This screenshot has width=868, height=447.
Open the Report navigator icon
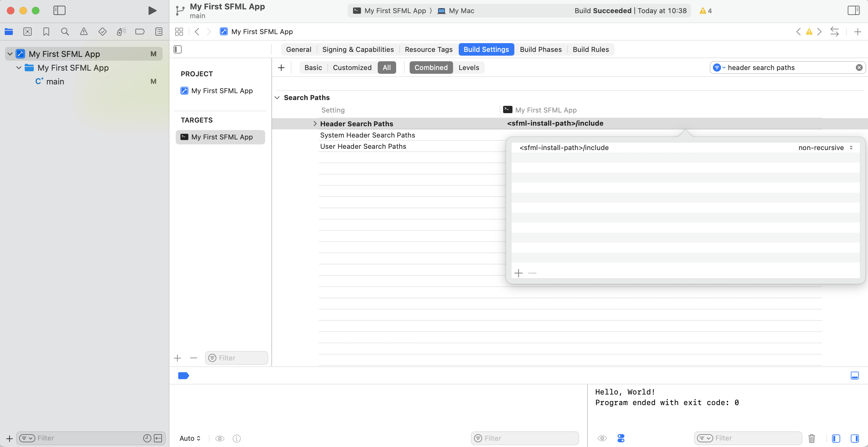coord(159,31)
